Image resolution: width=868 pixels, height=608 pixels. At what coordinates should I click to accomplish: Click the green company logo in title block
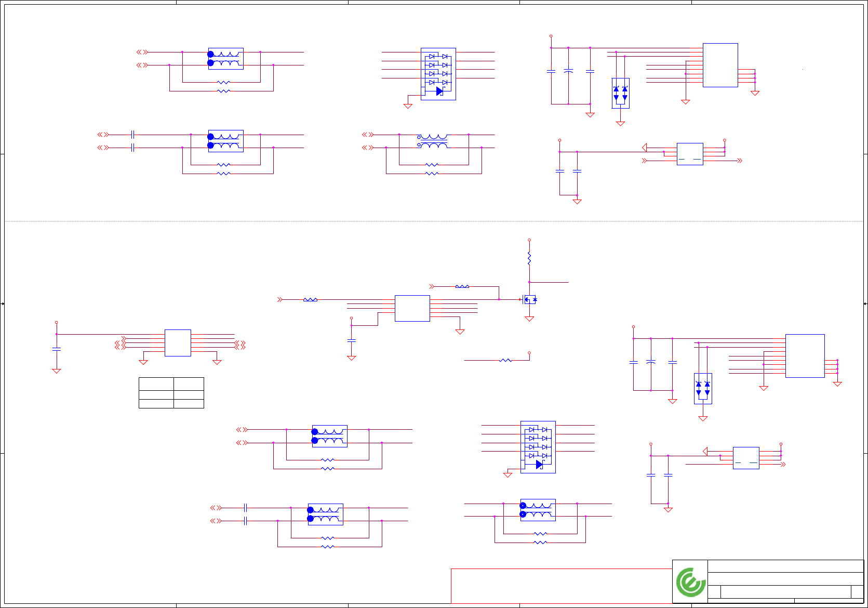[690, 582]
